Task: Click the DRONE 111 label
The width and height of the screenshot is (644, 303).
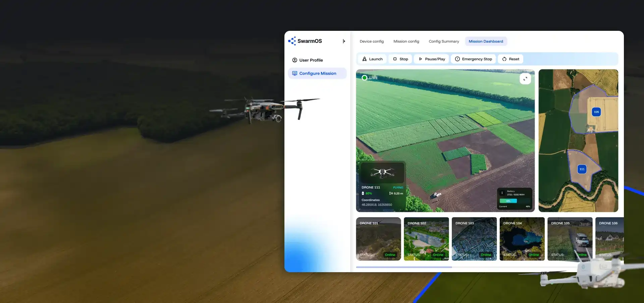Action: click(x=371, y=187)
